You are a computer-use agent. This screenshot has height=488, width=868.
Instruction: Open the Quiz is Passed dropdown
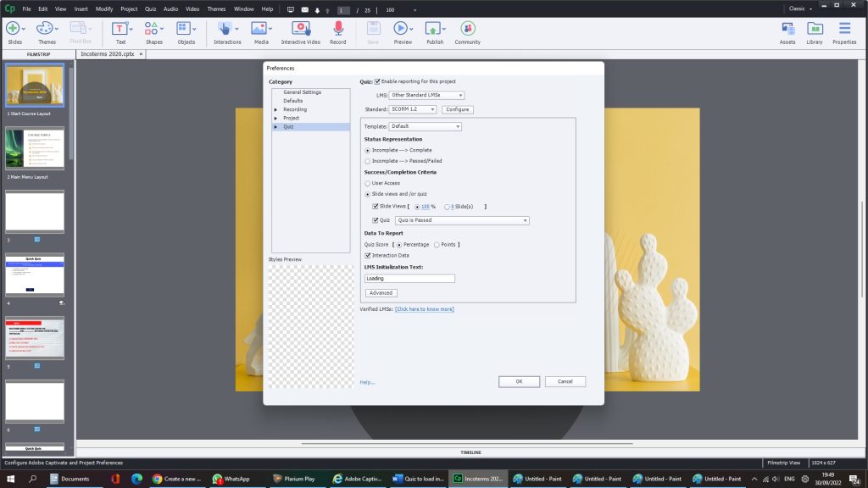pyautogui.click(x=462, y=219)
